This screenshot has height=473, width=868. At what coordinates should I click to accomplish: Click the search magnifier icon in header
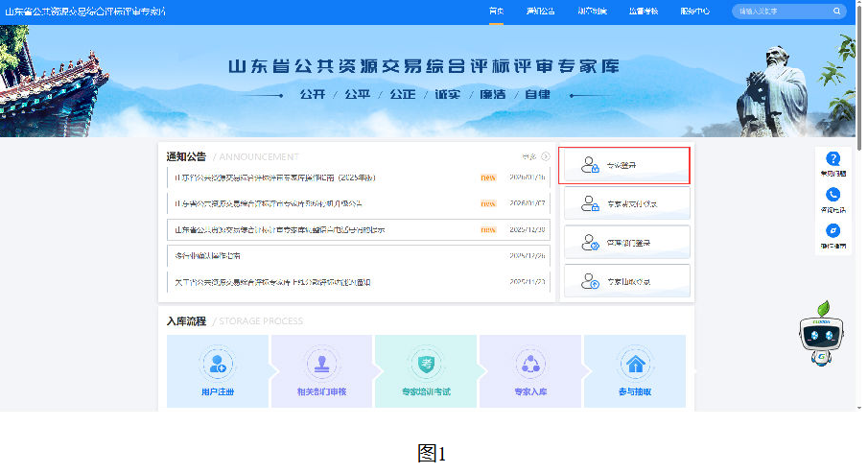[x=837, y=12]
